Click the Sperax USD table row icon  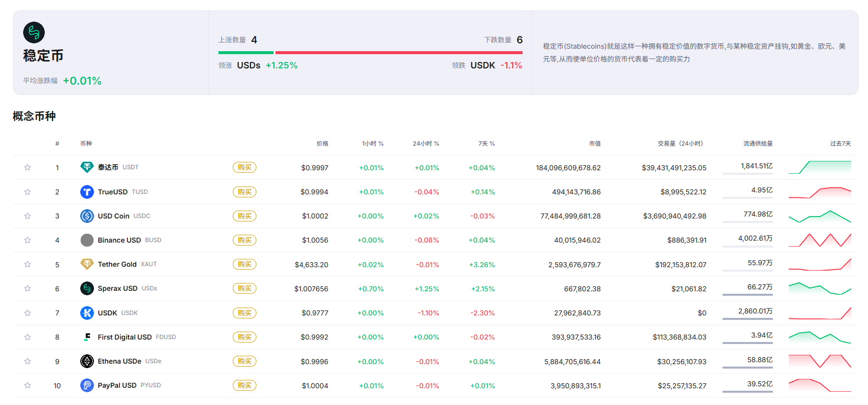[x=87, y=288]
